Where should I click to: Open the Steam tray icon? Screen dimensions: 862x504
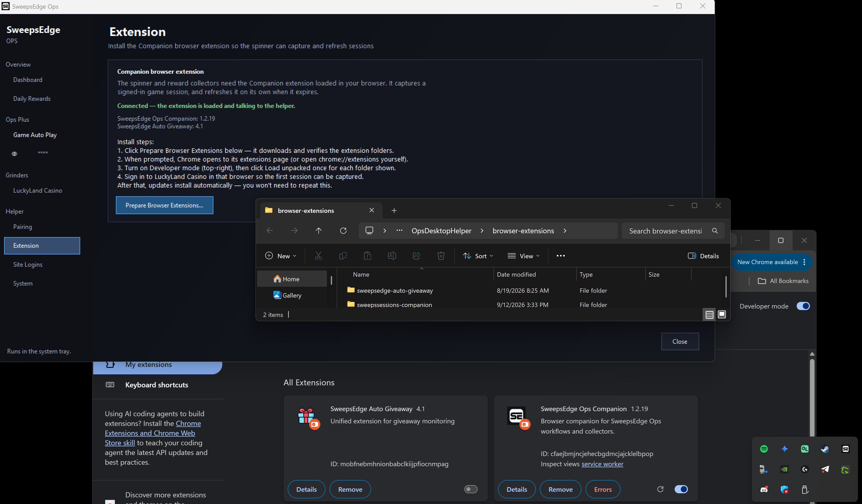[825, 449]
